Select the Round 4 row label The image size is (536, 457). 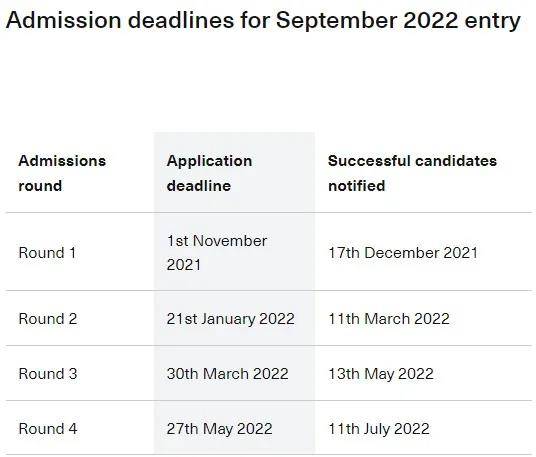[48, 429]
